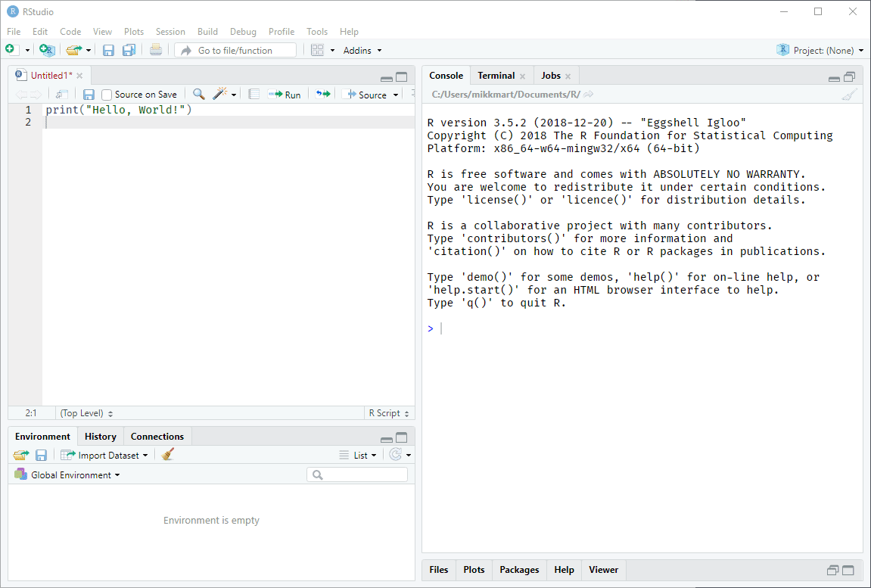
Task: Open find and replace with the magnifier icon
Action: click(x=198, y=94)
